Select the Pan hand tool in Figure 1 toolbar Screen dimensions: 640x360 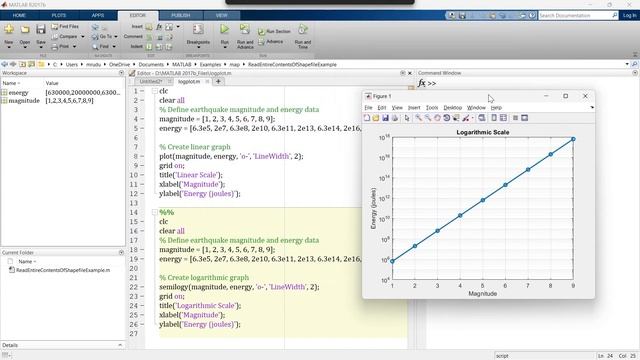click(x=437, y=118)
